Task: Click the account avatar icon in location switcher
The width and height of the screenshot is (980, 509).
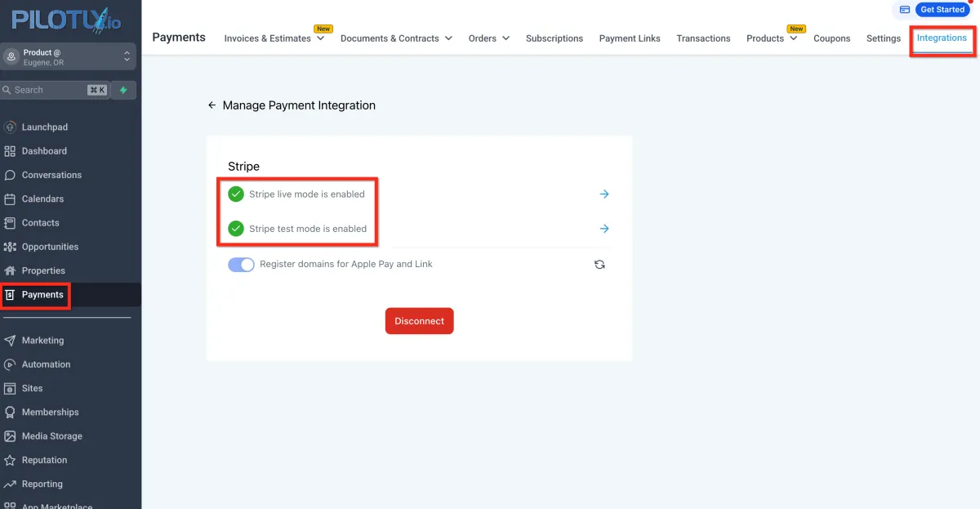Action: (11, 56)
